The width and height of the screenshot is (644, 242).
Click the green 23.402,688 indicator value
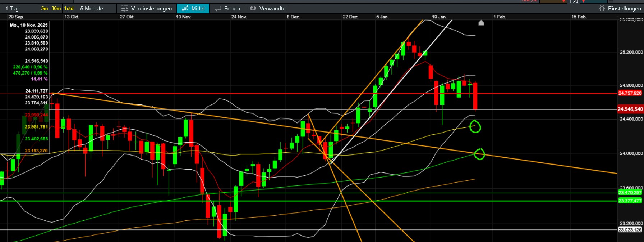coord(36,139)
